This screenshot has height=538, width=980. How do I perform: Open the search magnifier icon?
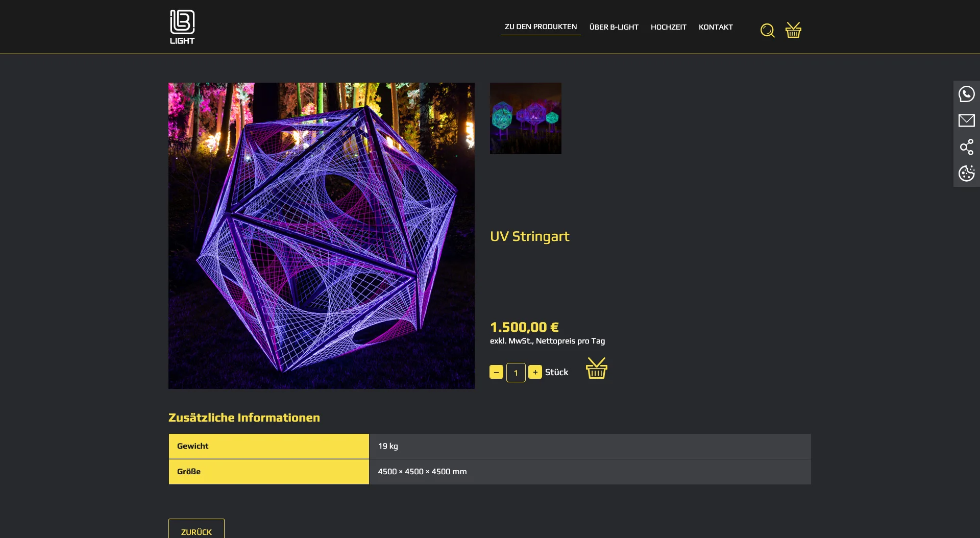click(x=767, y=31)
